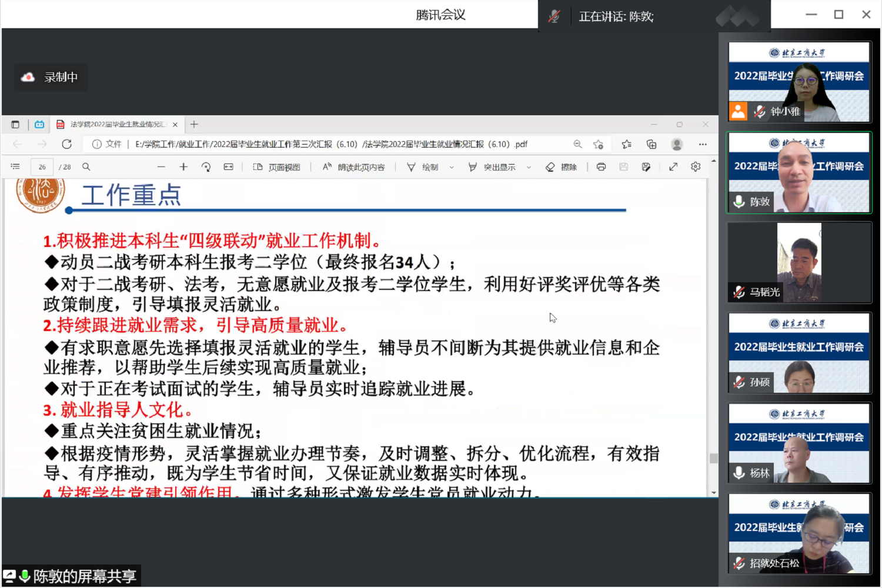This screenshot has width=882, height=588.
Task: Refresh the page in the browser
Action: 67,144
